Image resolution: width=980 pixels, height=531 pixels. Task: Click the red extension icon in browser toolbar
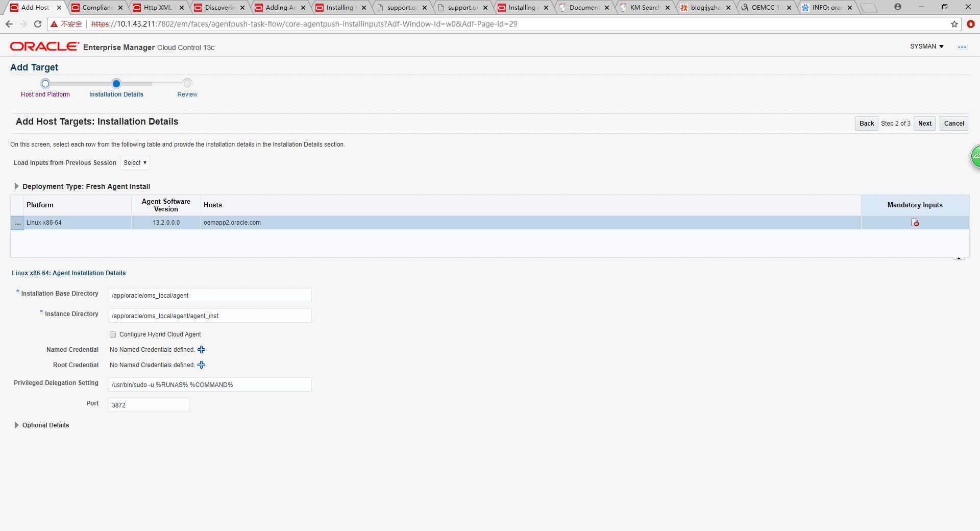pos(970,24)
